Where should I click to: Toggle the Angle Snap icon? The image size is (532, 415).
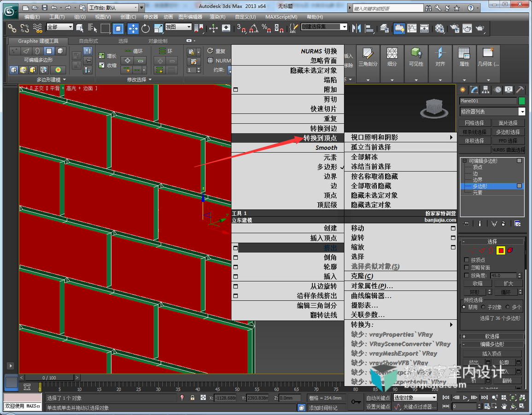coord(254,29)
